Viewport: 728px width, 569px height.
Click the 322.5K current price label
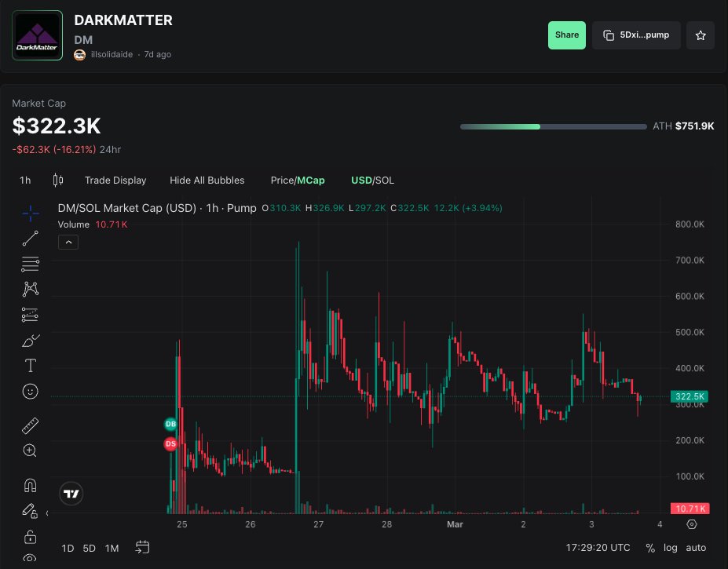pyautogui.click(x=690, y=396)
